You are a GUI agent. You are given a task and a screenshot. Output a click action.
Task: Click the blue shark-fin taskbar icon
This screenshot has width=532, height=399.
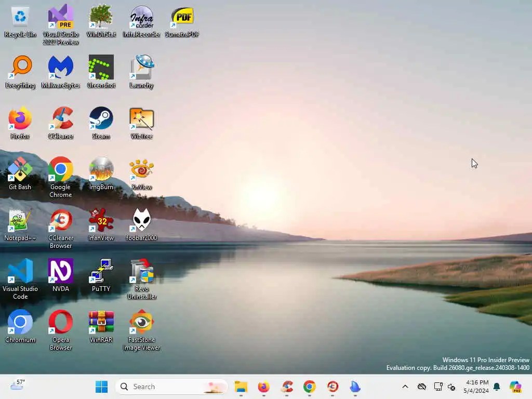tap(355, 387)
